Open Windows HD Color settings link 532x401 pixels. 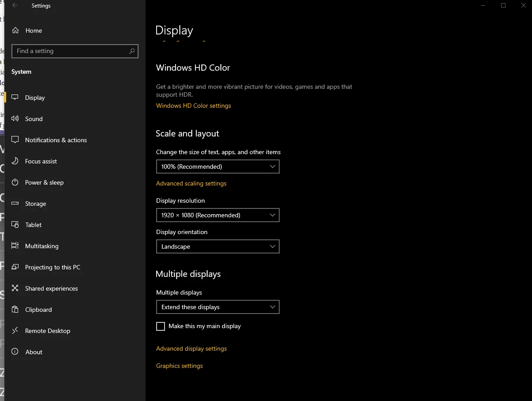[194, 106]
